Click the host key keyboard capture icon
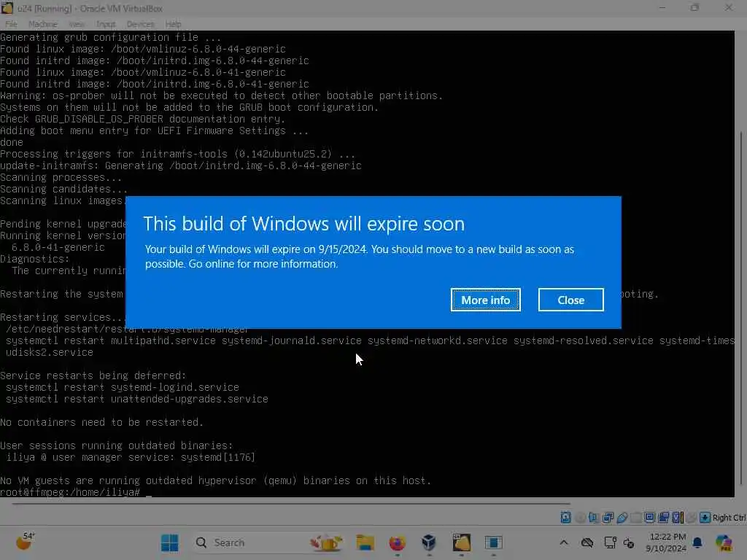 (x=705, y=517)
